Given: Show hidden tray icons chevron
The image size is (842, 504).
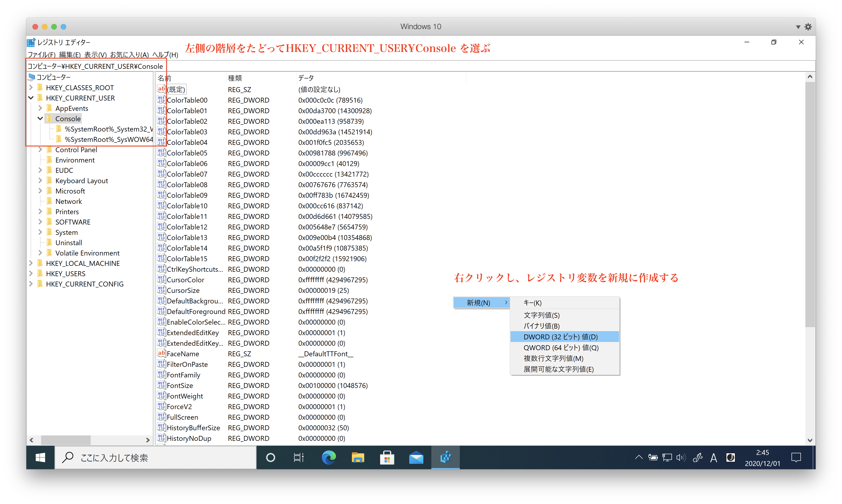Looking at the screenshot, I should point(639,458).
